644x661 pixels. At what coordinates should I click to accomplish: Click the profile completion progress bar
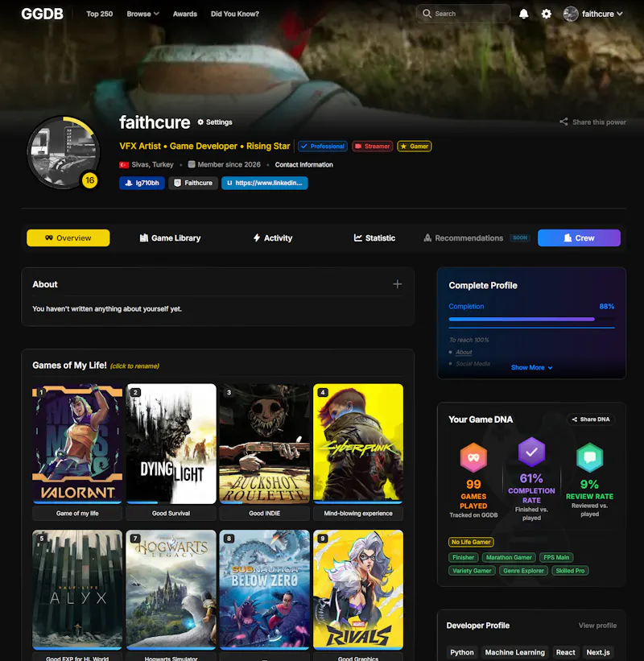click(531, 319)
